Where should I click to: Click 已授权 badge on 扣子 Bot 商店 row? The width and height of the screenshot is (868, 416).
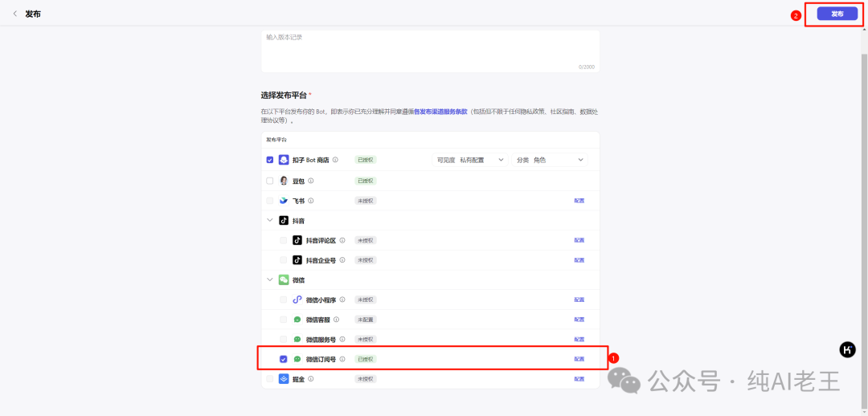(366, 160)
